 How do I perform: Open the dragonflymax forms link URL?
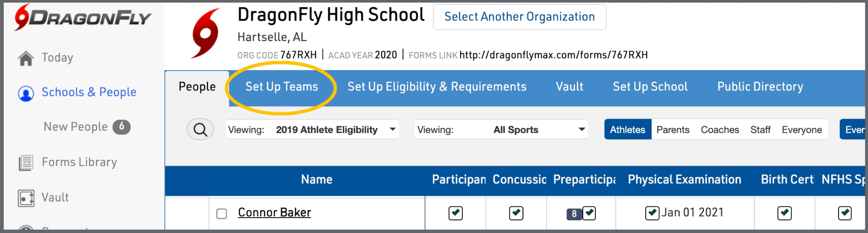553,55
